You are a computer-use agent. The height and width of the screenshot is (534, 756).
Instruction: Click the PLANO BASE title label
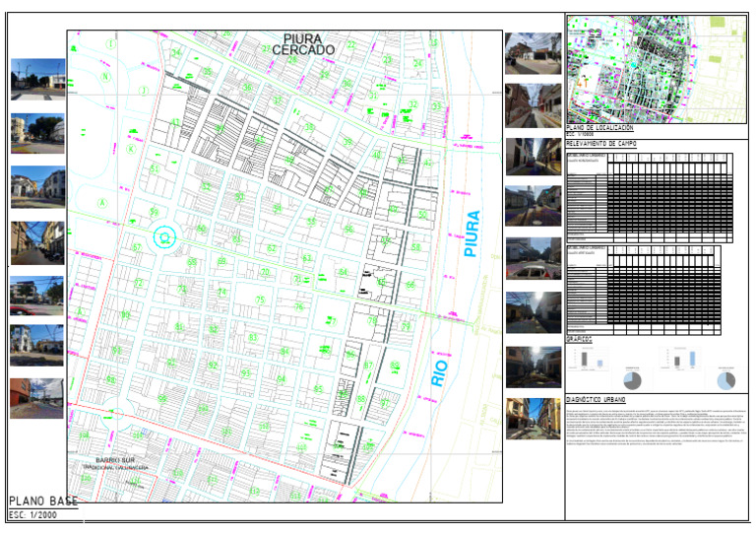(x=42, y=501)
